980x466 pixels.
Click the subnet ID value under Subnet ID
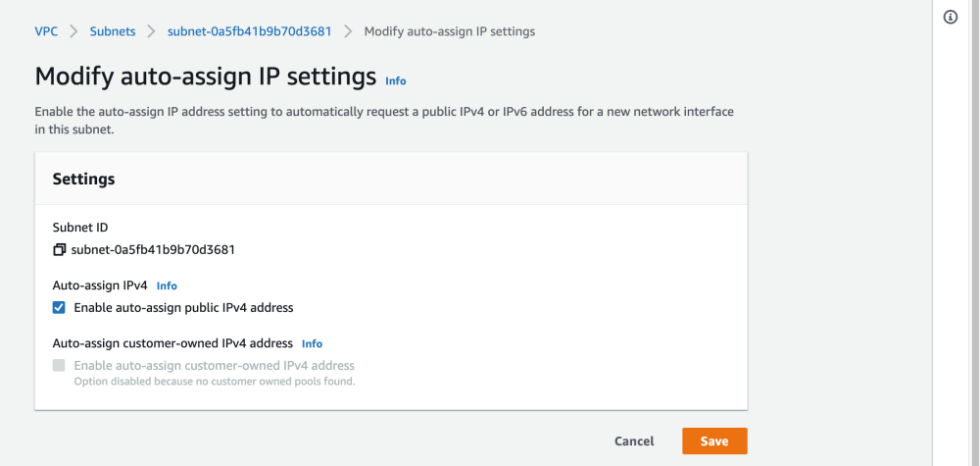tap(153, 250)
